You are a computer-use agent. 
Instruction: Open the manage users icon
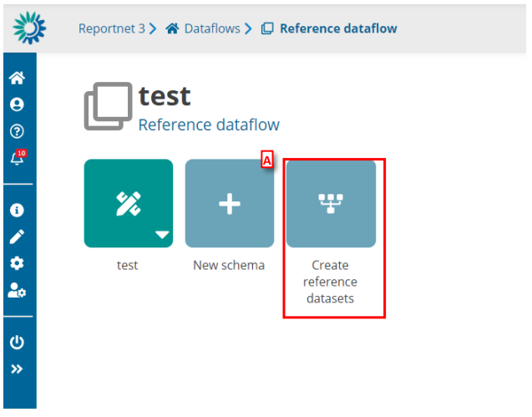[17, 290]
